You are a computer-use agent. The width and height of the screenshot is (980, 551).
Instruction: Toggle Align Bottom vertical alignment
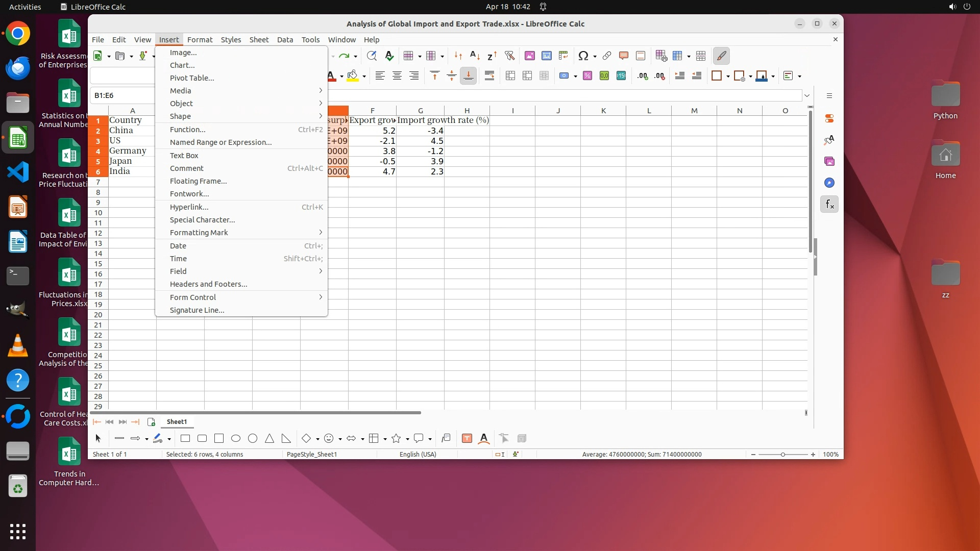click(468, 76)
